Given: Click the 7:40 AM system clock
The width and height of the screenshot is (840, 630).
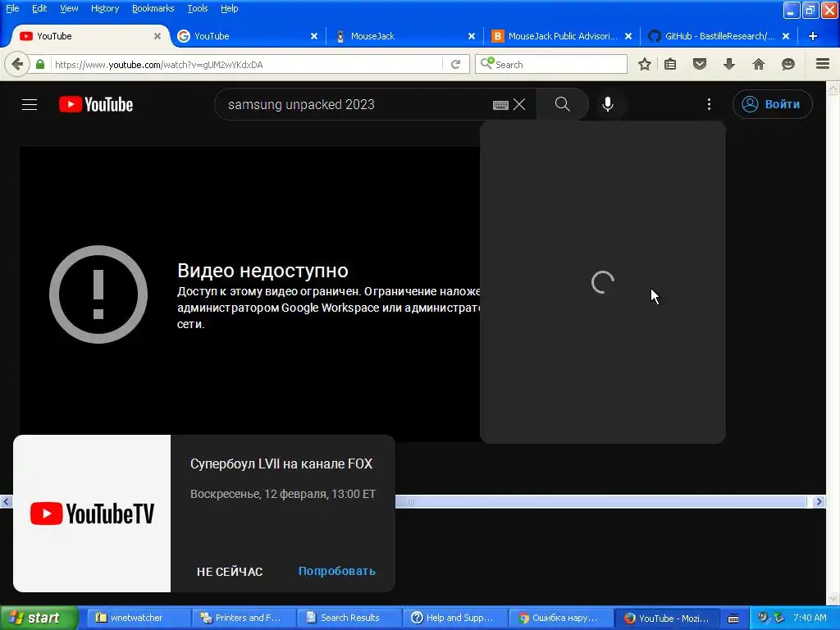Looking at the screenshot, I should (810, 618).
